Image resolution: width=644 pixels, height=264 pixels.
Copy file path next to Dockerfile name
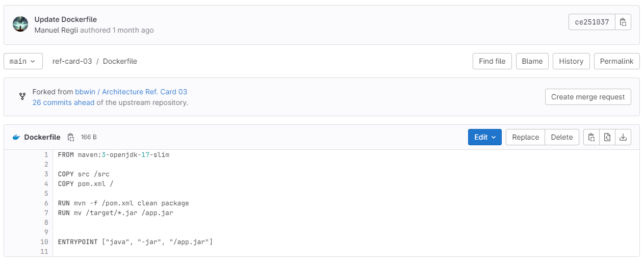click(71, 137)
